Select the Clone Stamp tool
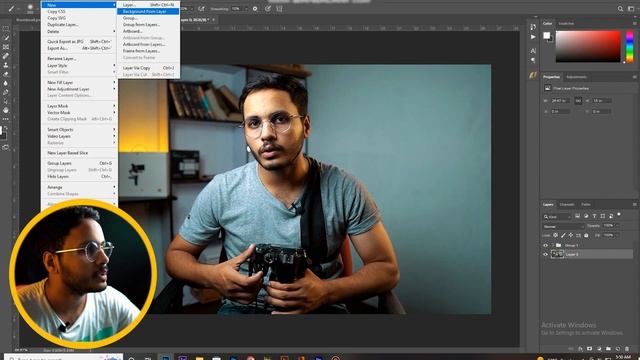This screenshot has height=360, width=640. click(6, 65)
